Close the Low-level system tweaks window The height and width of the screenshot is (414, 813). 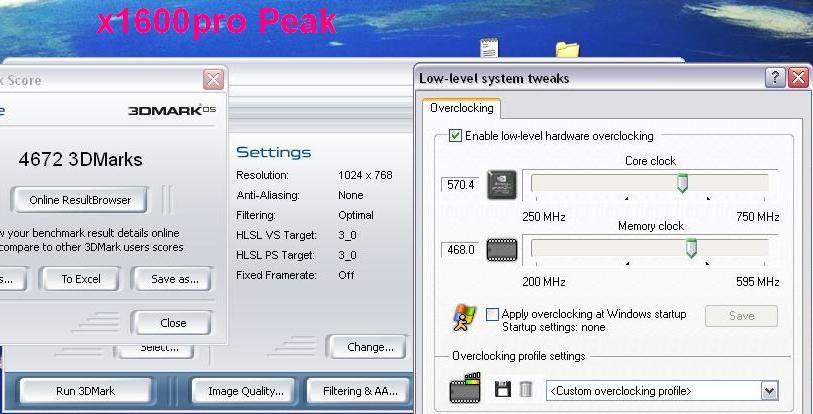[798, 78]
